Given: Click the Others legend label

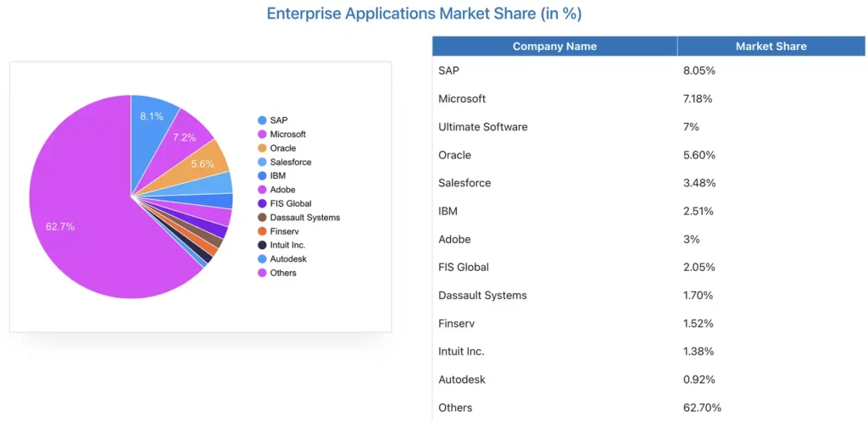Looking at the screenshot, I should [283, 273].
